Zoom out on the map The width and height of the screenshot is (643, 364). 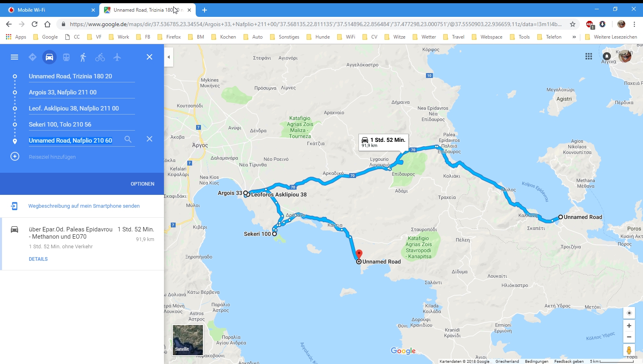[x=629, y=337]
